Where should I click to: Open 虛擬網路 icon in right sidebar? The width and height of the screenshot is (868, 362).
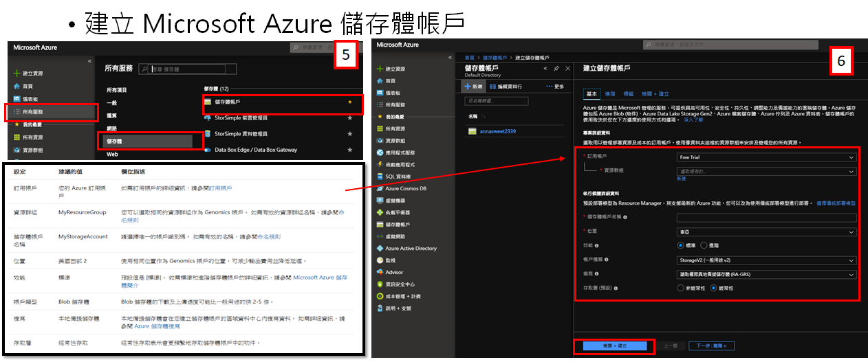[x=380, y=236]
